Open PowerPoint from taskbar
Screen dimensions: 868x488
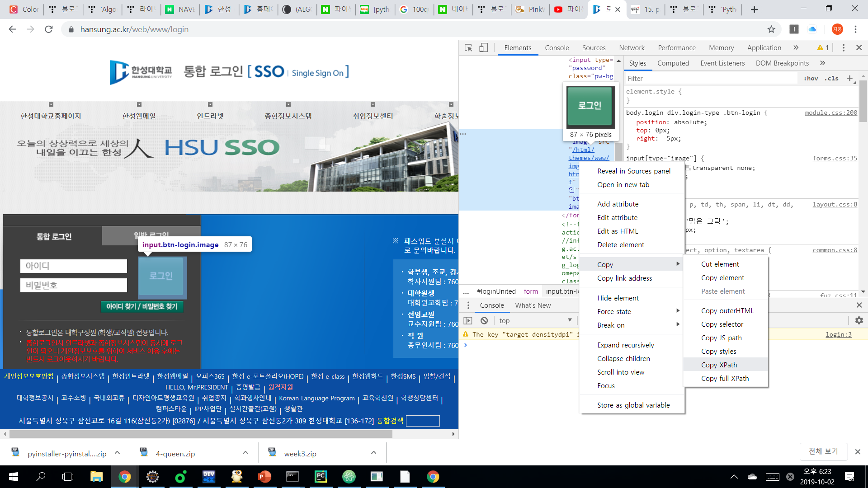(264, 477)
